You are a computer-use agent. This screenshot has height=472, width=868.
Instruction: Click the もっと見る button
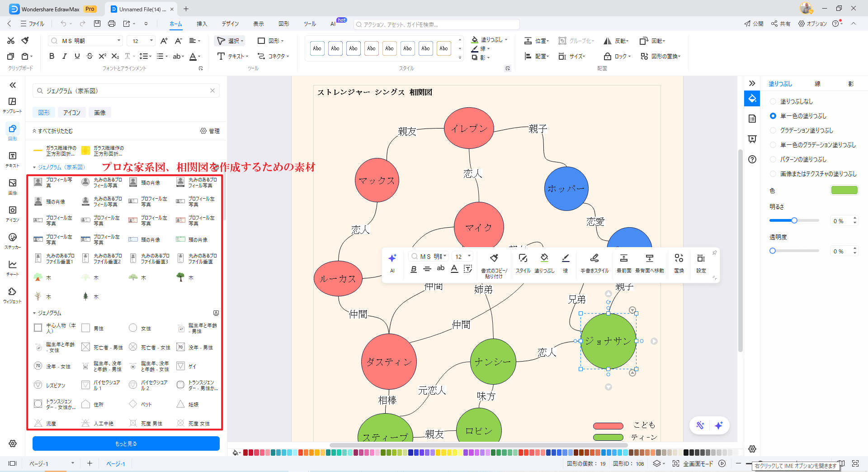click(x=126, y=443)
